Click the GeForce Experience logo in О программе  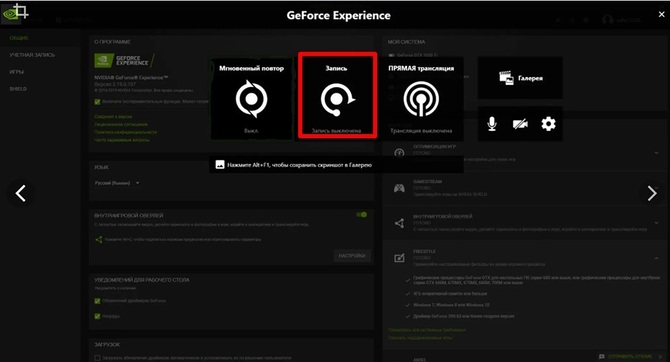123,61
